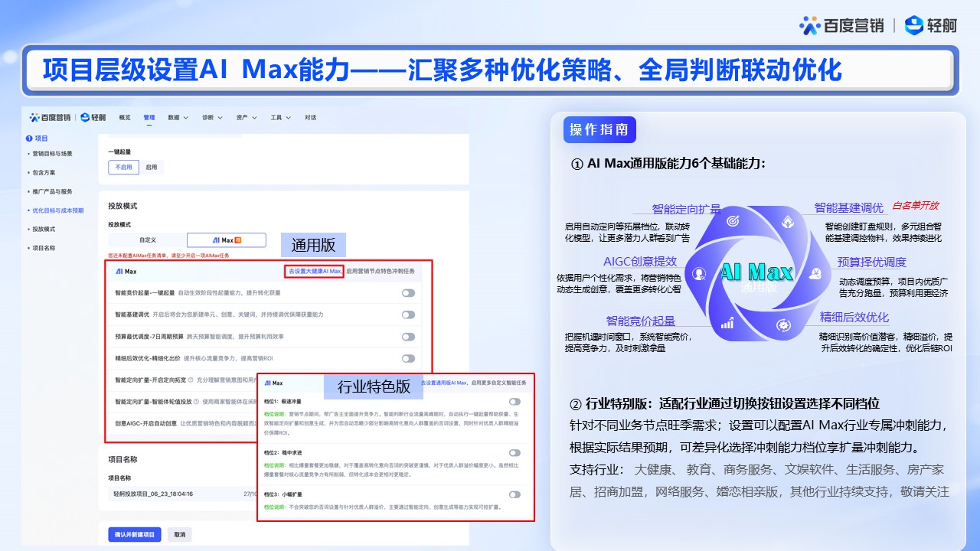Image resolution: width=980 pixels, height=551 pixels.
Task: Click the 智能基建调优 heading in the diagram
Action: pyautogui.click(x=848, y=207)
